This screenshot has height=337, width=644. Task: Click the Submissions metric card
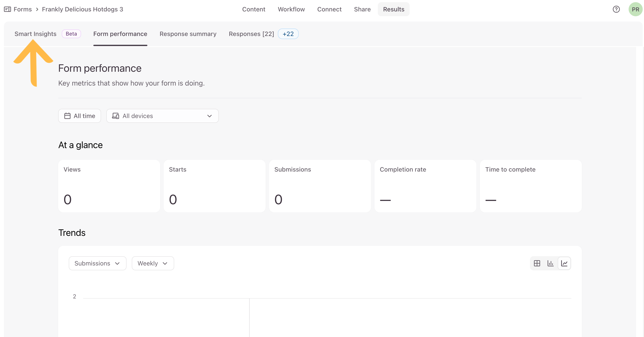click(x=320, y=186)
